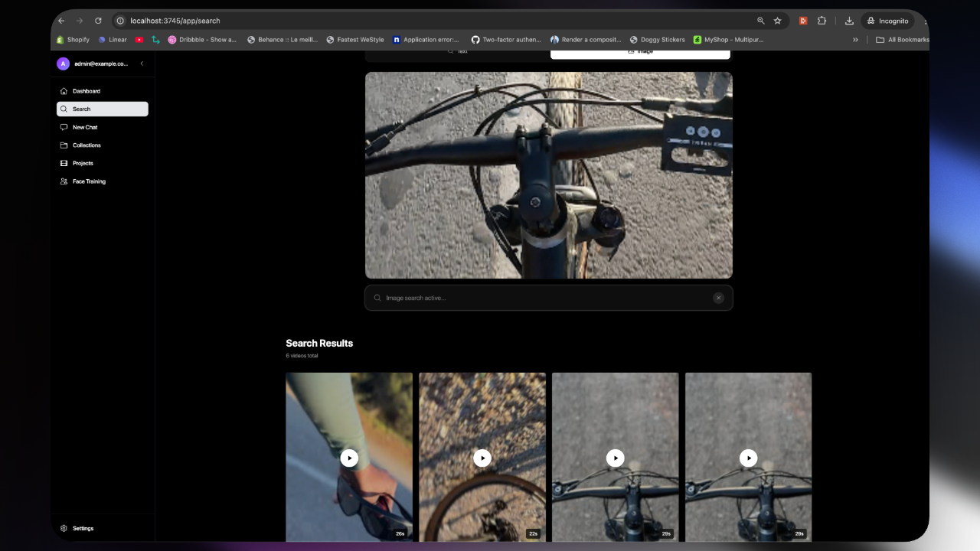This screenshot has height=551, width=980.
Task: Open the Doggy Stickers bookmark
Action: coord(658,40)
